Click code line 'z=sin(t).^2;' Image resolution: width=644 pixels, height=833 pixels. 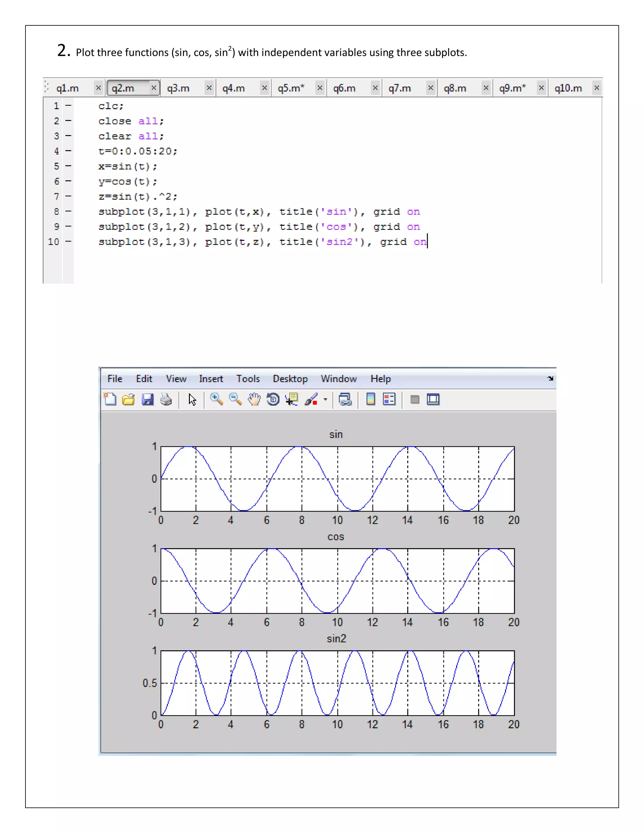coord(138,197)
